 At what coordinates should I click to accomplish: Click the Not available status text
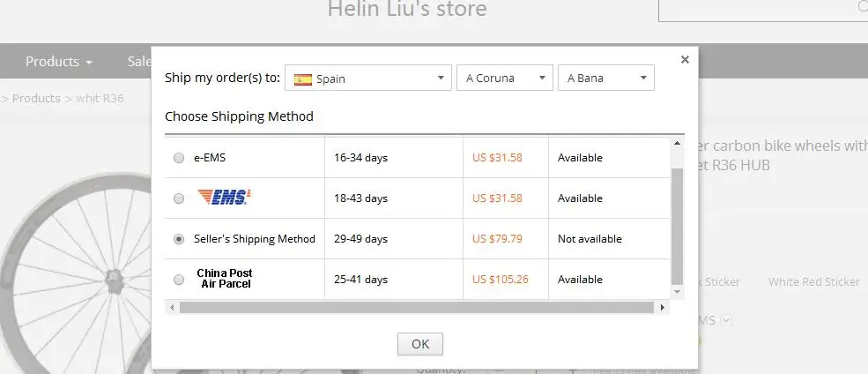click(590, 239)
